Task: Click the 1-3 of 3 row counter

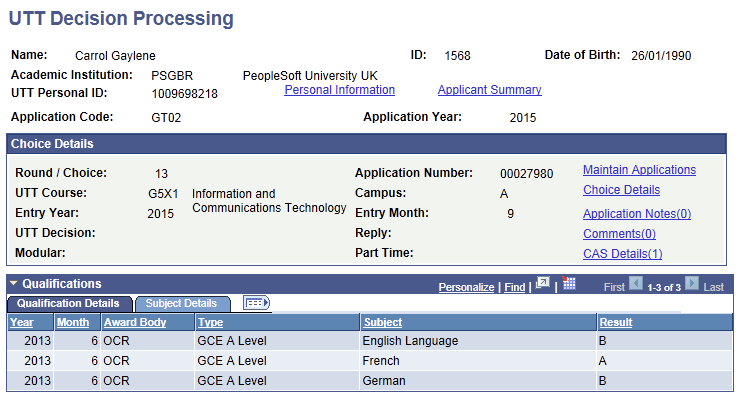Action: click(x=663, y=287)
